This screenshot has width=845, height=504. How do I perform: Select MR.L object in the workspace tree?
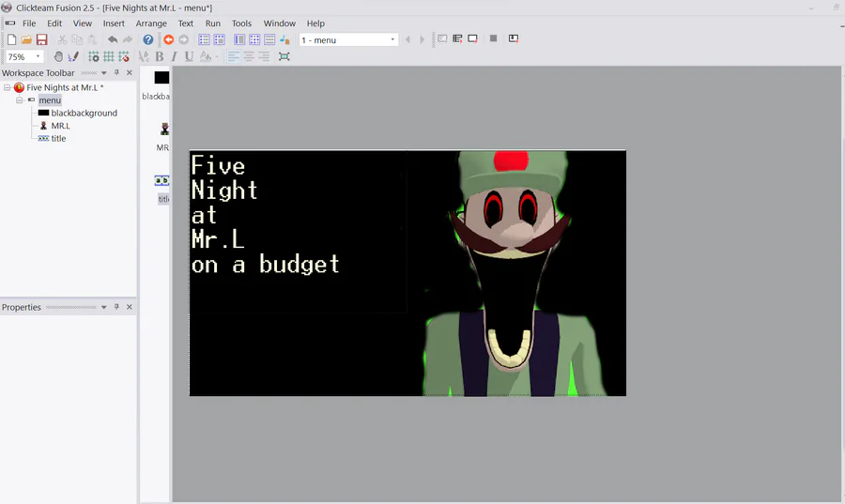pyautogui.click(x=60, y=126)
